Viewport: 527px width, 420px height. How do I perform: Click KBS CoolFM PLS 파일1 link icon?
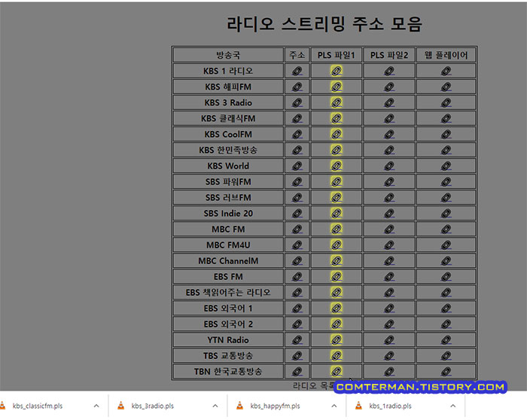tap(337, 135)
